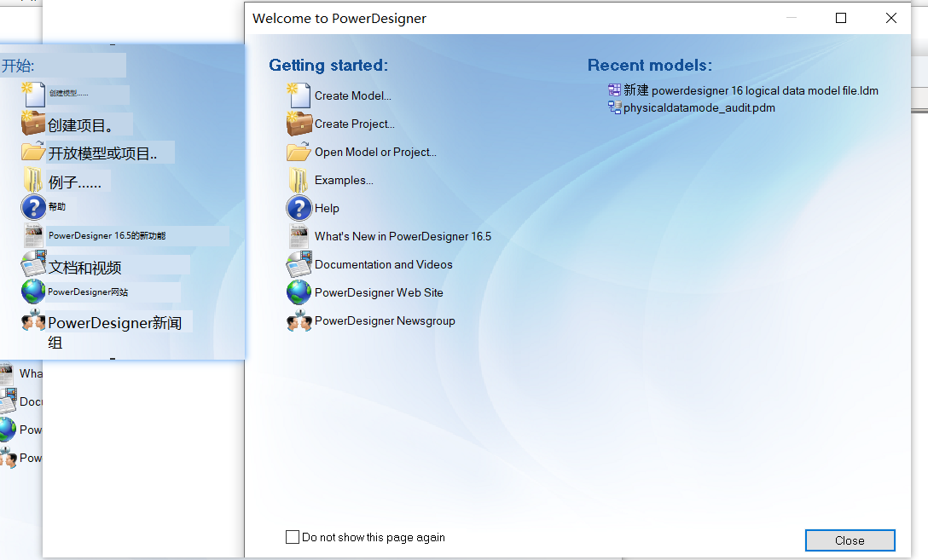Click the newspaper icon beside PowerDesigner 16.5的新功能
Image resolution: width=928 pixels, height=560 pixels.
33,235
